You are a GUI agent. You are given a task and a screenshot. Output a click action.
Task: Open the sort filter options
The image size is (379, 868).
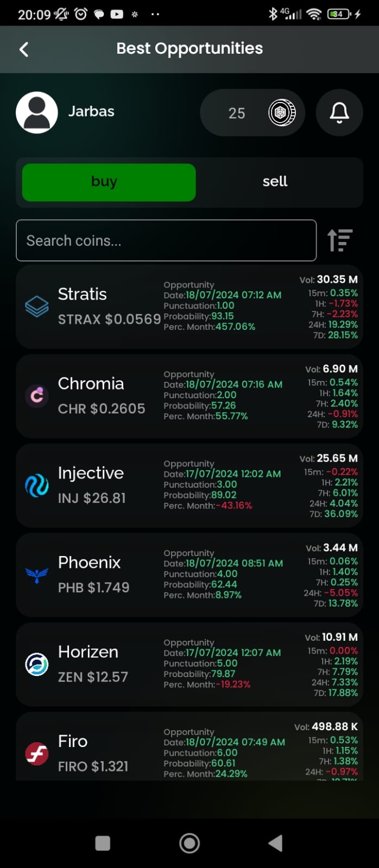coord(340,240)
